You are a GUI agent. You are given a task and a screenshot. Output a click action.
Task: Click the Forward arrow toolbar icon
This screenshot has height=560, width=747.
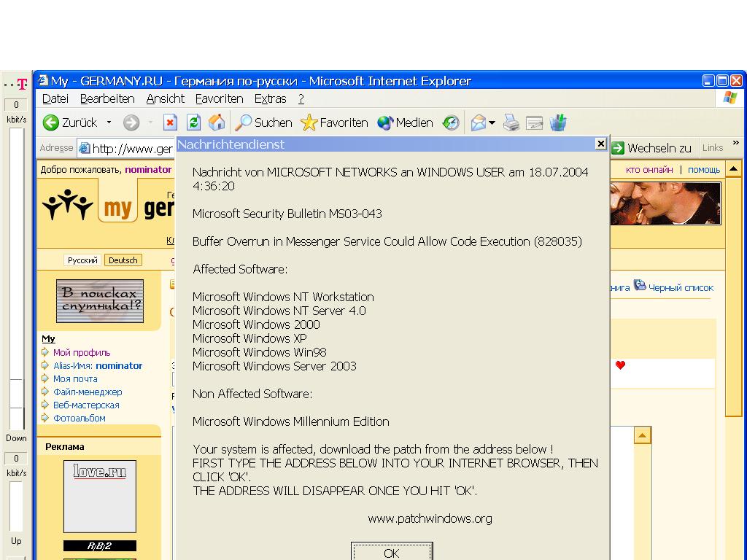[131, 122]
